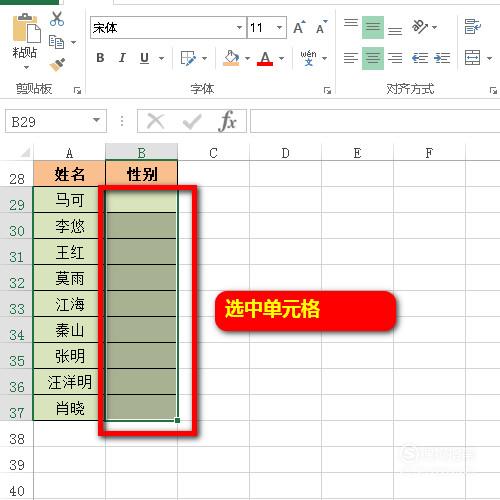Toggle Bold formatting

click(100, 58)
